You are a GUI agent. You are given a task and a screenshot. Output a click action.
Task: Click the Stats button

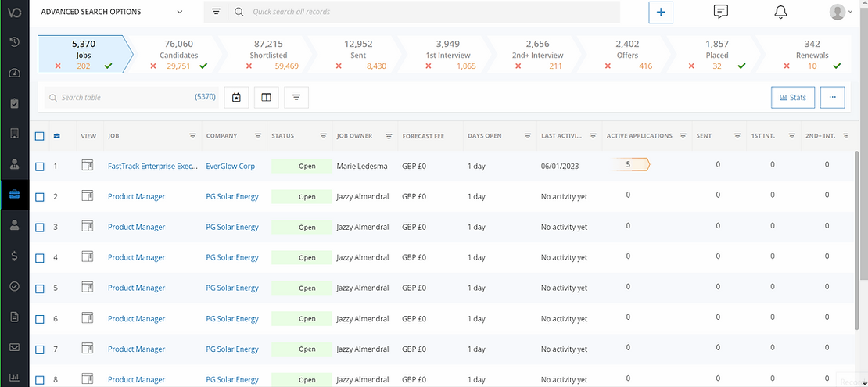click(x=792, y=97)
